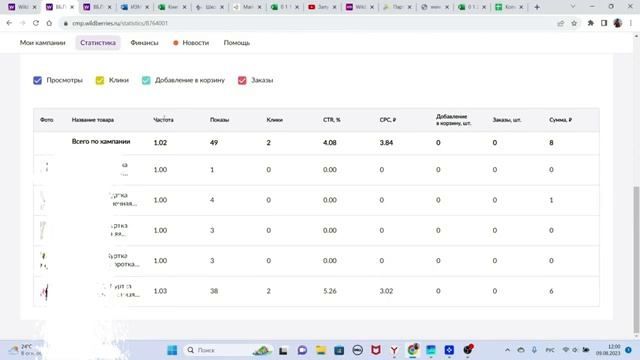640x360 pixels.
Task: Switch the РУС input language indicator
Action: [x=550, y=350]
